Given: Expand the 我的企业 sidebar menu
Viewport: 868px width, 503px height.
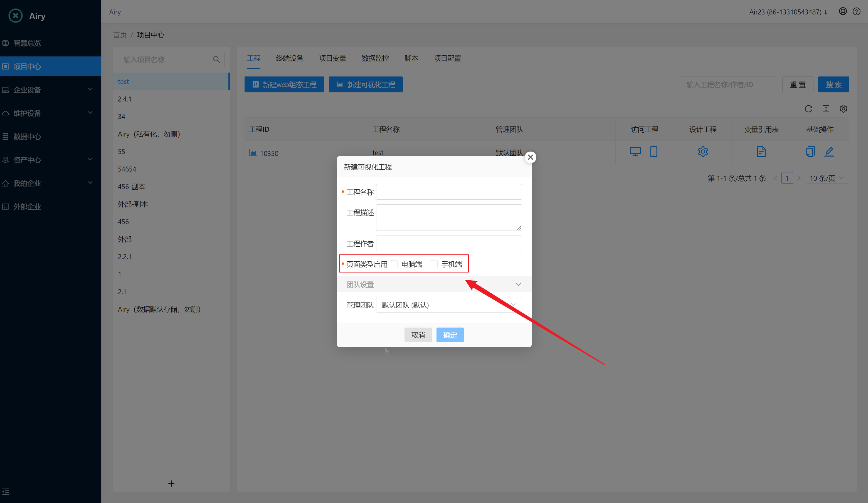Looking at the screenshot, I should tap(51, 183).
